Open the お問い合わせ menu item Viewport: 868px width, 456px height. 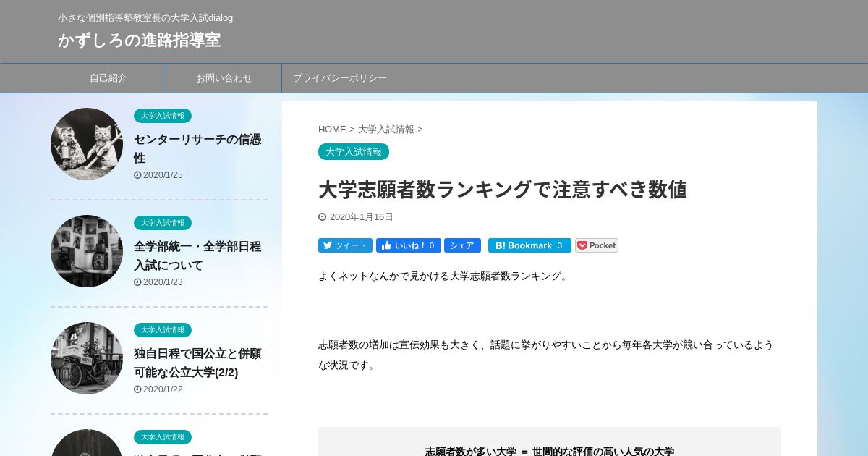coord(224,78)
